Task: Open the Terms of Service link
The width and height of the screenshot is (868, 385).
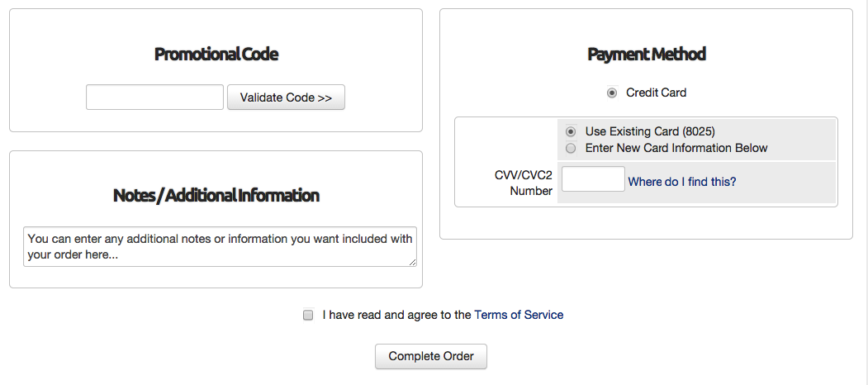Action: (519, 315)
